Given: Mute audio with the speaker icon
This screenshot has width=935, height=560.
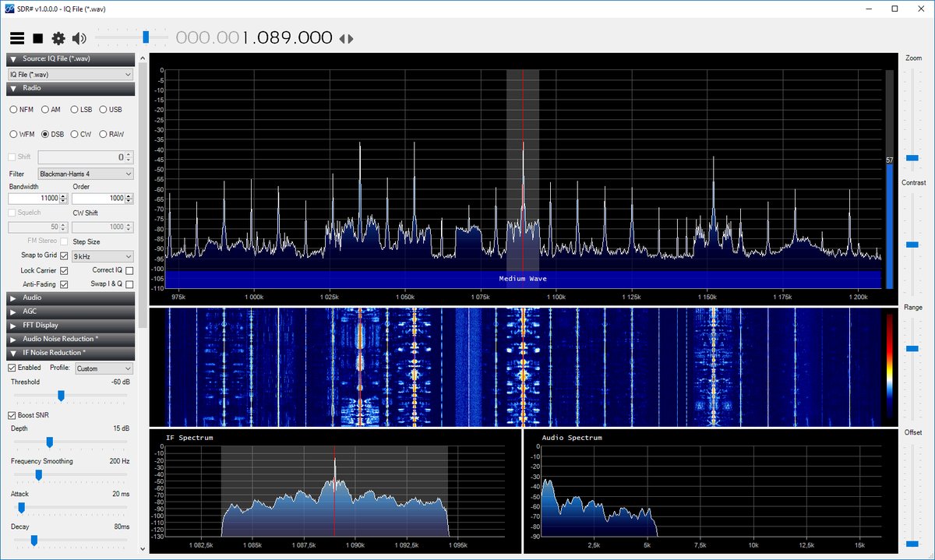Looking at the screenshot, I should [79, 38].
